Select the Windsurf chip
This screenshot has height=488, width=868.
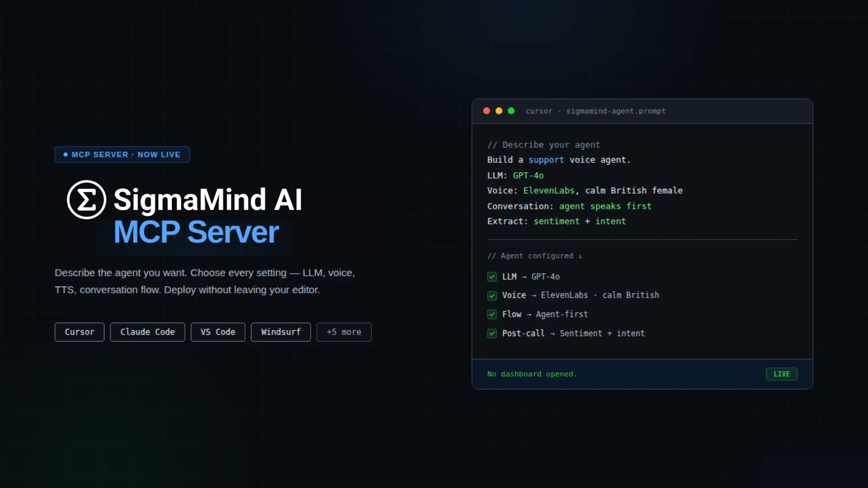pos(281,332)
